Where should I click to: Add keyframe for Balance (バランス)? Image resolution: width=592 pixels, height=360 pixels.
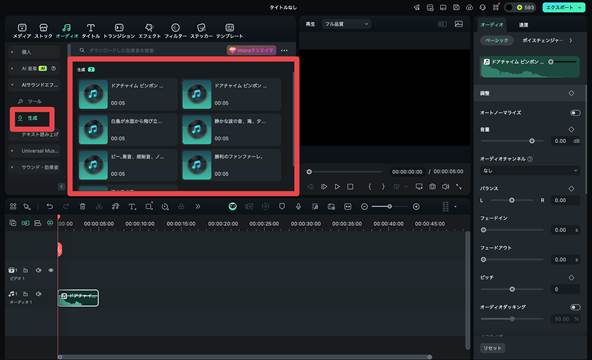tap(571, 188)
